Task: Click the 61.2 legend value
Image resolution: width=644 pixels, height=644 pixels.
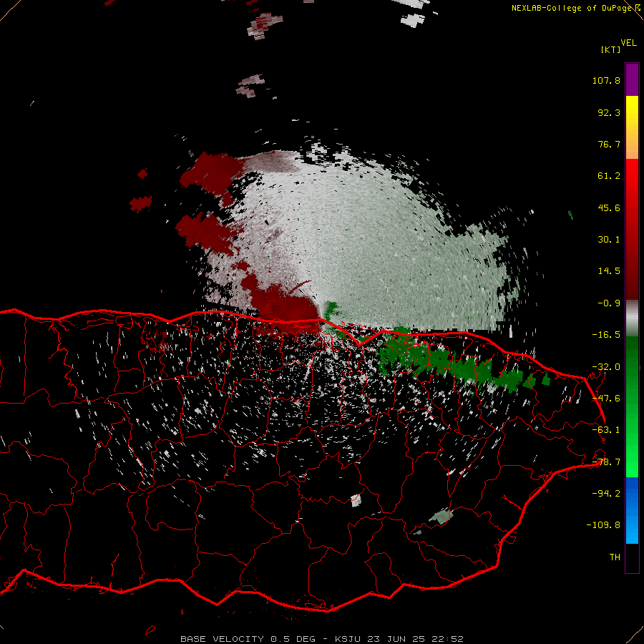Action: (609, 176)
